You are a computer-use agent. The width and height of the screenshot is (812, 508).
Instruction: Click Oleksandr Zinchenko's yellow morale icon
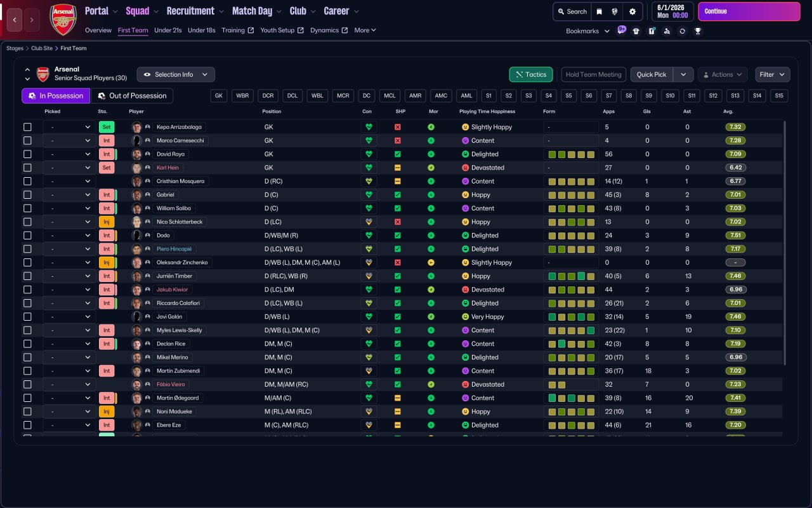pos(431,262)
